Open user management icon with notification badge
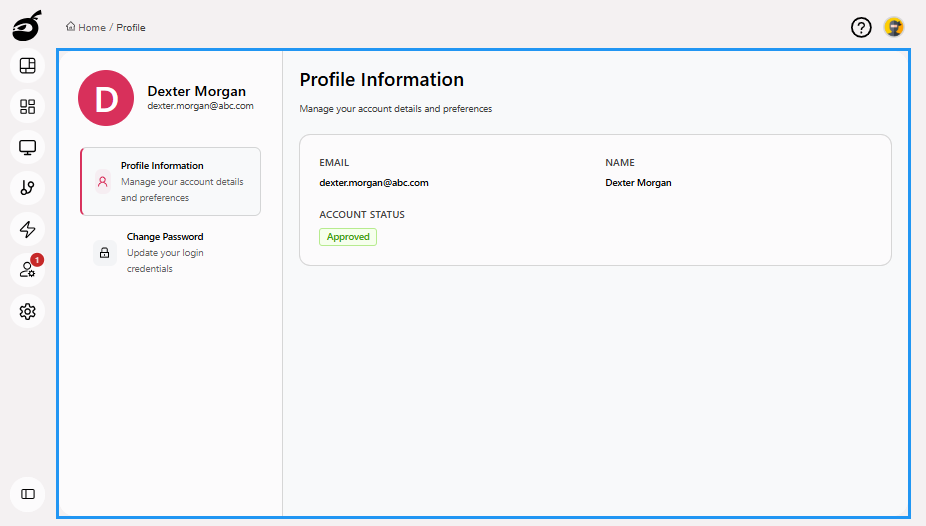 click(x=27, y=270)
